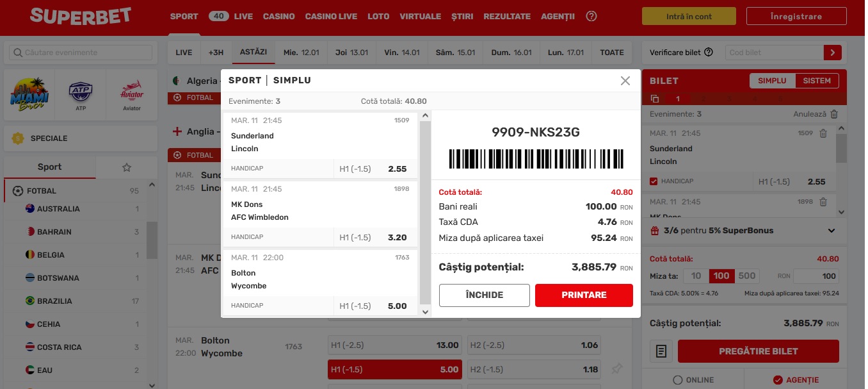Pick the H2 (-2.5) 1.06 odds button
This screenshot has width=868, height=389.
click(x=534, y=345)
